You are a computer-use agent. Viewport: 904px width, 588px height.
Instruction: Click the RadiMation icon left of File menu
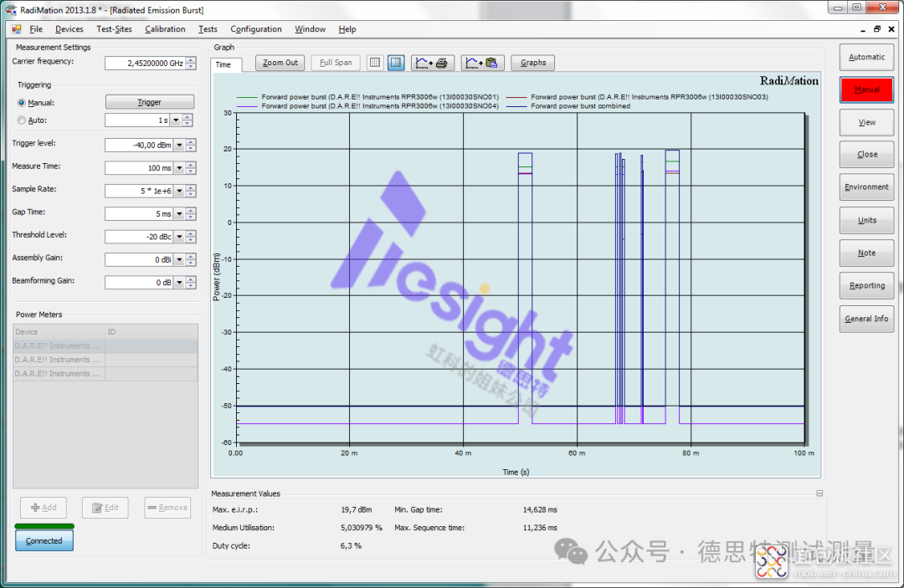pyautogui.click(x=17, y=29)
